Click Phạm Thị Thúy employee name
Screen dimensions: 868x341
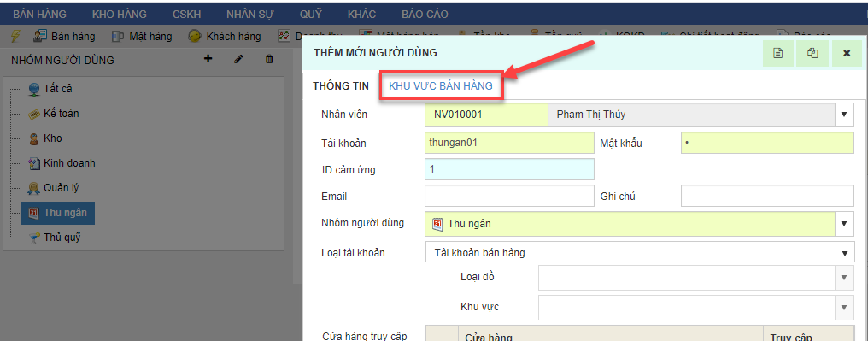click(591, 115)
